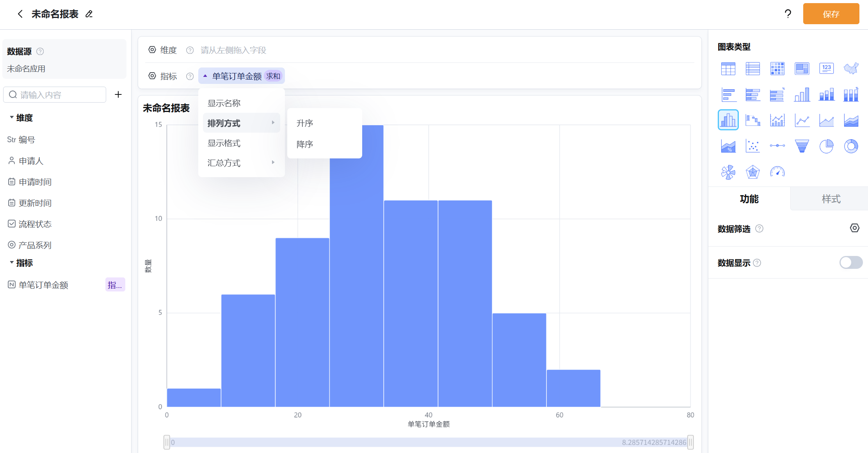This screenshot has height=453, width=868.
Task: Open help via the question mark icon
Action: pyautogui.click(x=788, y=14)
